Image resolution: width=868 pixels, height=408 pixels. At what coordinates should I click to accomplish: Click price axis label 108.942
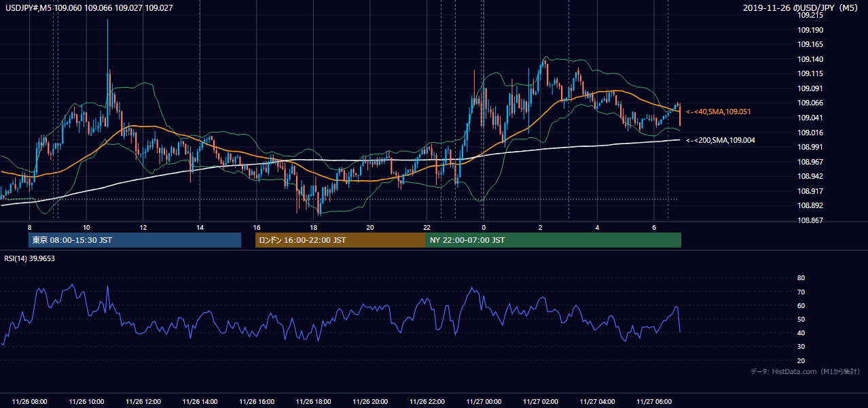tap(810, 176)
